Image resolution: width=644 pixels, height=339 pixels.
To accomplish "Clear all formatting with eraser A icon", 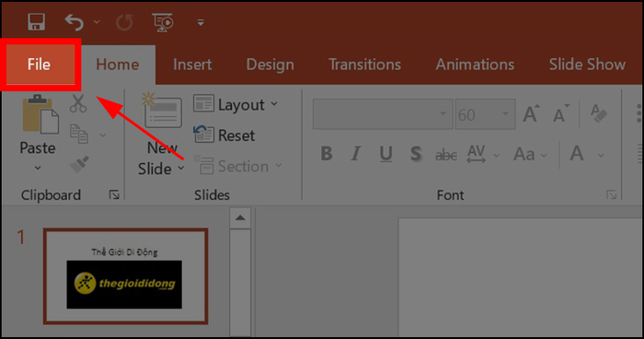I will (598, 113).
